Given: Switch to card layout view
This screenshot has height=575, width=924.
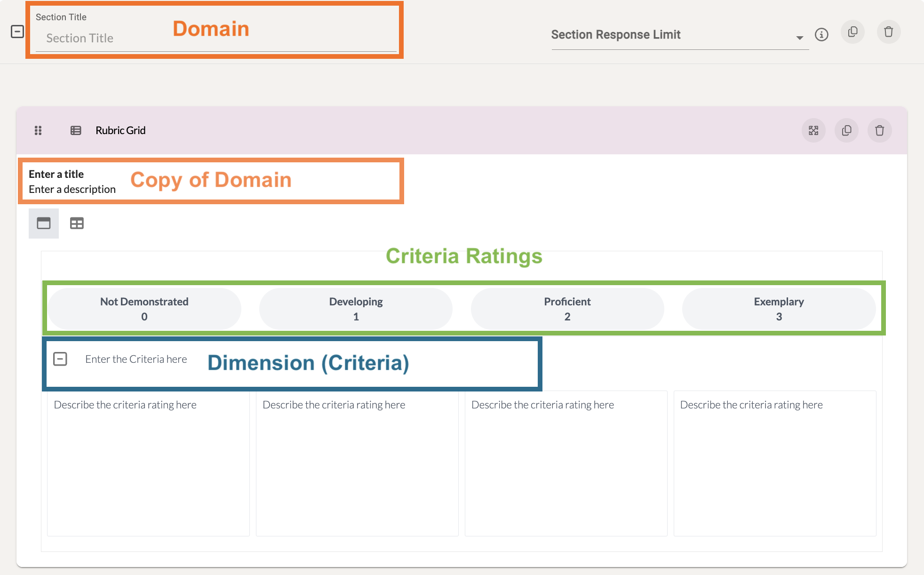Looking at the screenshot, I should [44, 223].
